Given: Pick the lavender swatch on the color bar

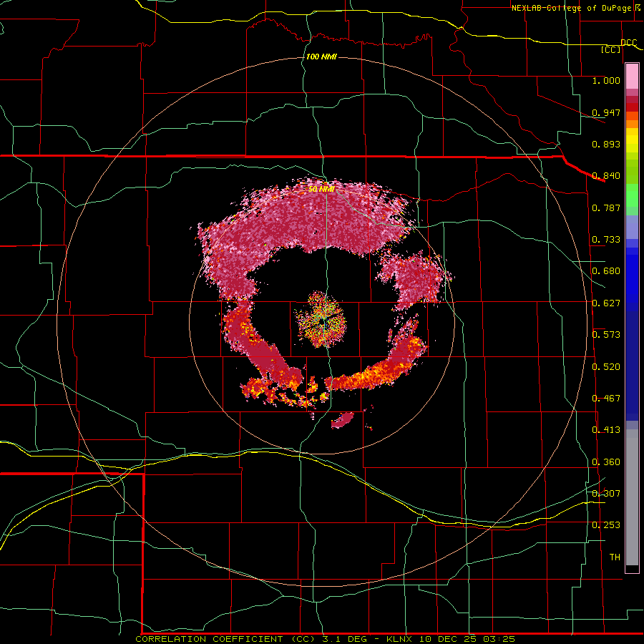Looking at the screenshot, I should 632,228.
